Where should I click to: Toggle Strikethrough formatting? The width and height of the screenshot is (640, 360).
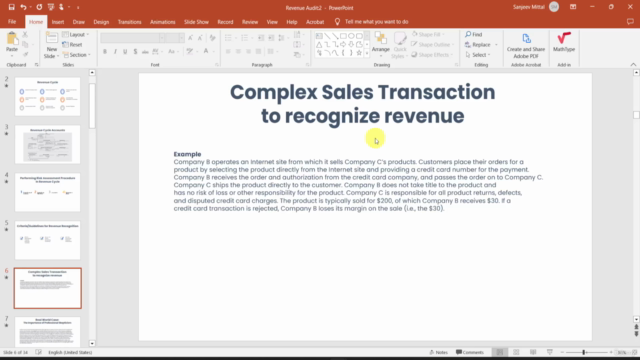click(145, 51)
